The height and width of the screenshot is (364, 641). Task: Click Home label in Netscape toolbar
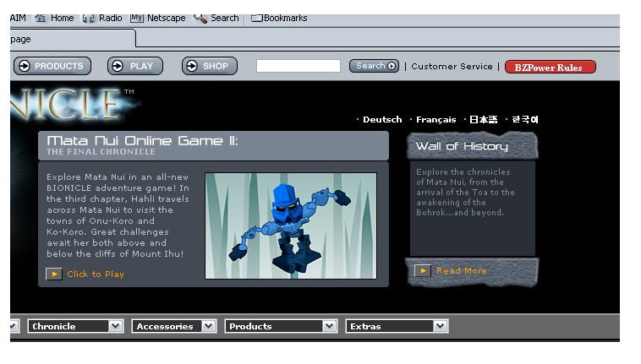(x=62, y=19)
